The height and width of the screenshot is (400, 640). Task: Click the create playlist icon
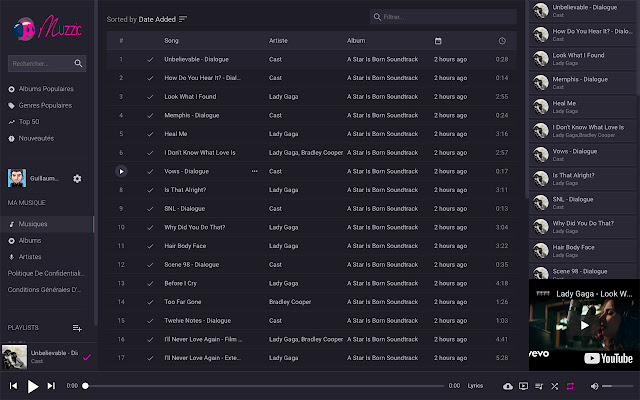point(77,328)
